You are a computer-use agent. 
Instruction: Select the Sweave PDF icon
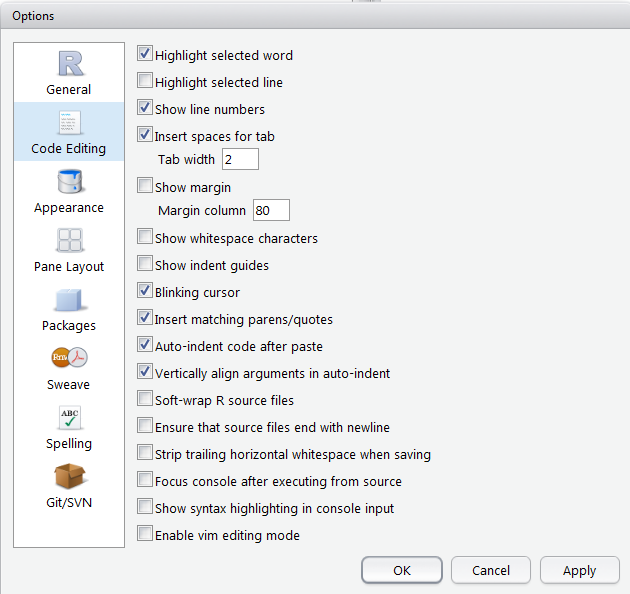coord(69,359)
